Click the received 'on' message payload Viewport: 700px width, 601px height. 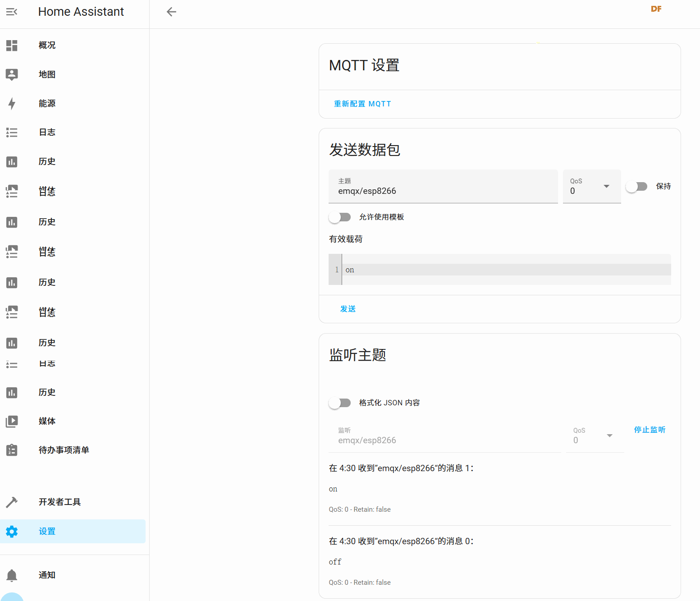(x=333, y=489)
